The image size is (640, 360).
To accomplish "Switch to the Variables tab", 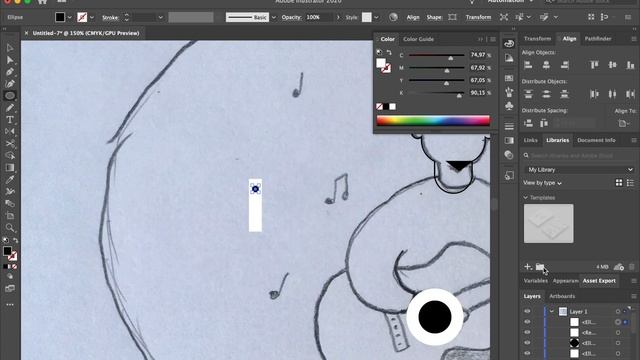I will tap(536, 281).
